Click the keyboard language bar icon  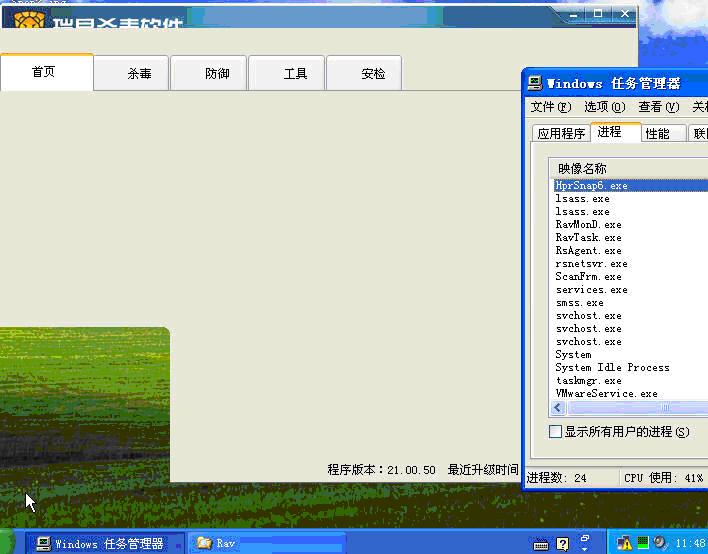coord(541,545)
